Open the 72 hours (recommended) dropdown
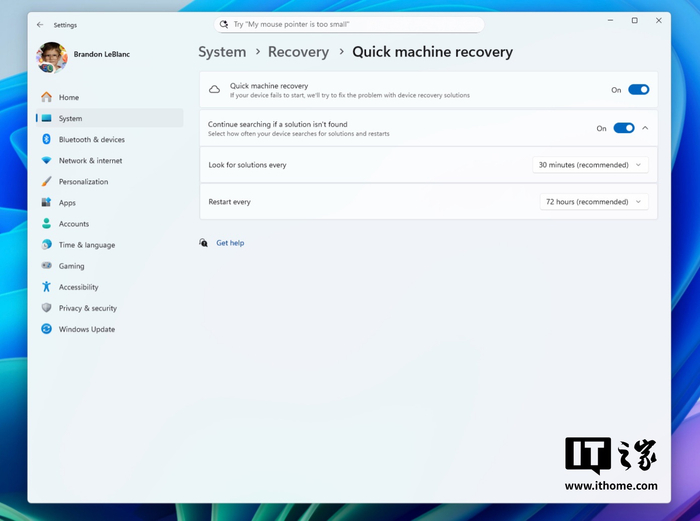This screenshot has height=521, width=700. pos(594,202)
